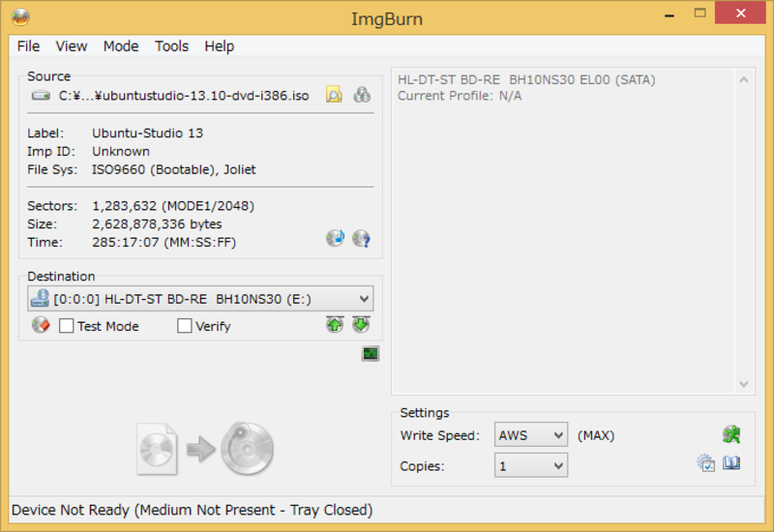This screenshot has height=532, width=774.
Task: Click the Sectors value 1,283,632 (MODE1/2048)
Action: 173,206
